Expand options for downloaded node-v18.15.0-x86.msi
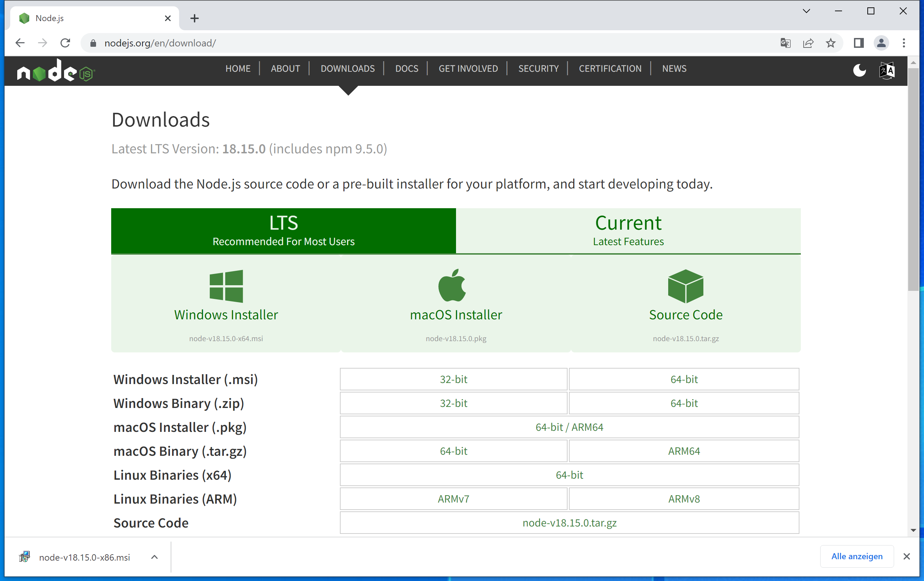The image size is (924, 581). [154, 557]
